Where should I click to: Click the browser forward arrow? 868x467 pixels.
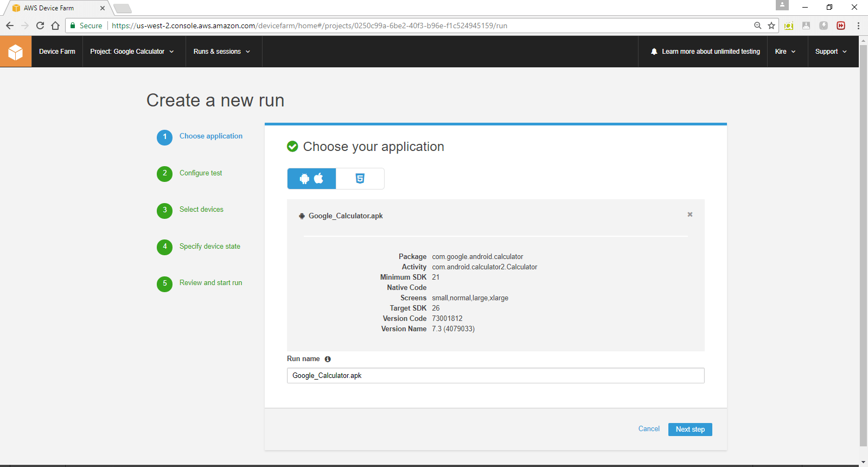25,26
